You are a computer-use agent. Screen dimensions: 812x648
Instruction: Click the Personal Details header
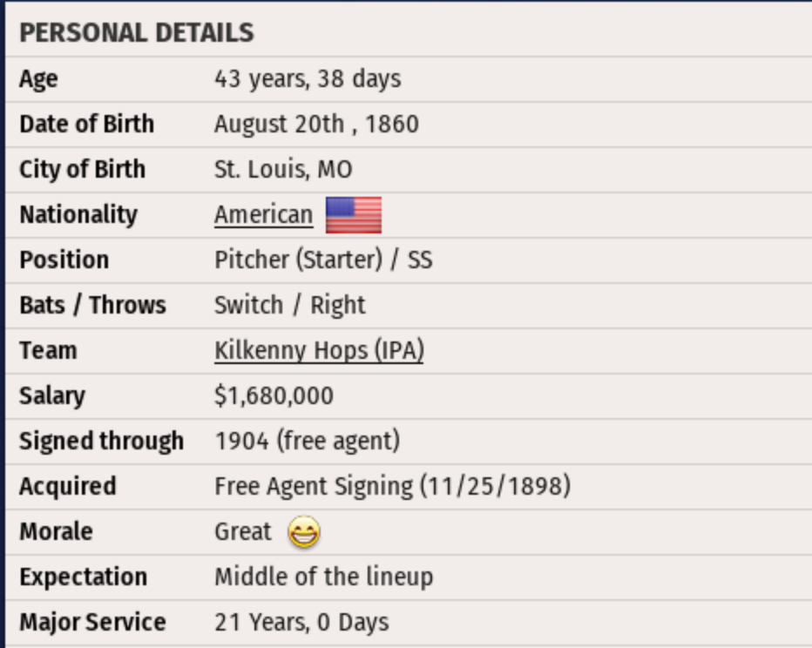coord(137,33)
